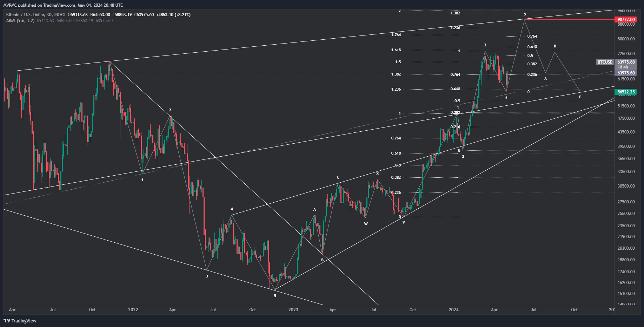Click the 36500.00 price axis label
This screenshot has width=644, height=327.
(x=626, y=159)
